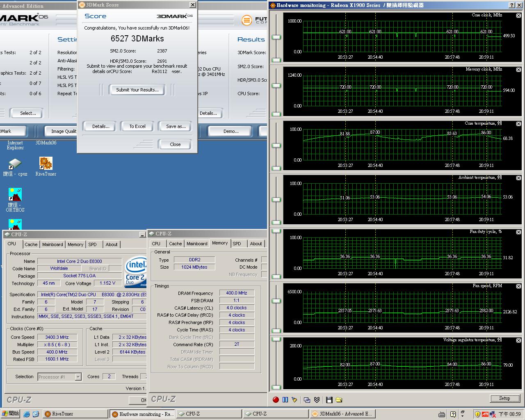The height and width of the screenshot is (420, 525).
Task: Close the Core temperature graph with its X
Action: (518, 124)
